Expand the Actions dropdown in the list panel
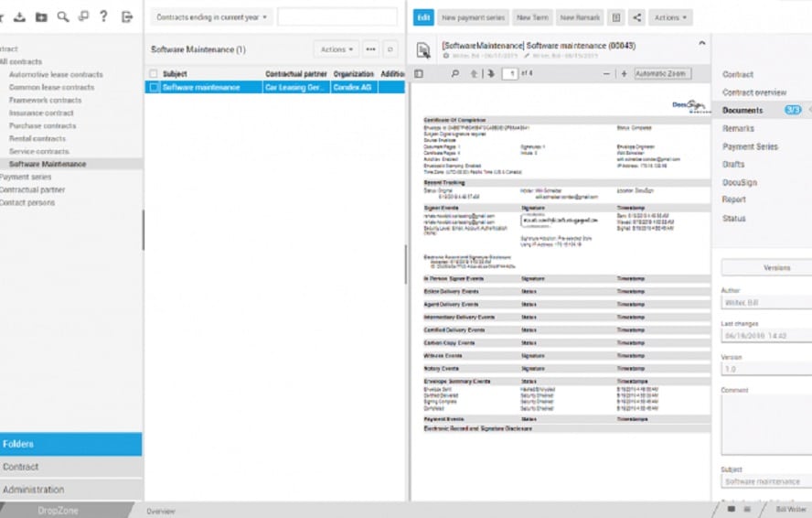Image resolution: width=812 pixels, height=518 pixels. coord(337,49)
